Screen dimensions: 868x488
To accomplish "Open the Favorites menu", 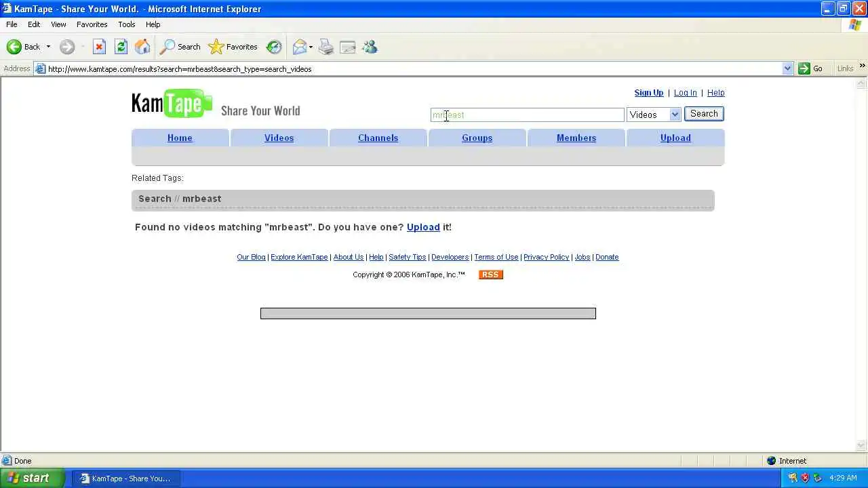I will tap(92, 24).
